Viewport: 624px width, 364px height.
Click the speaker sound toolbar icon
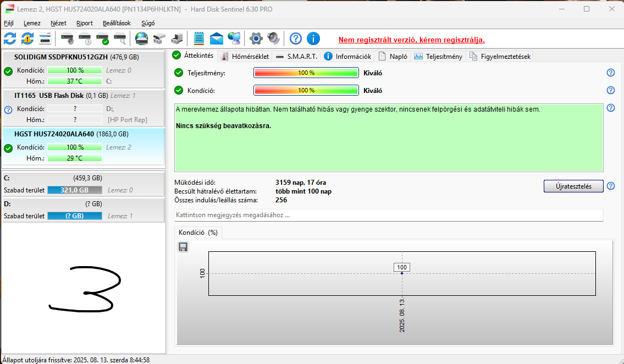(x=273, y=38)
